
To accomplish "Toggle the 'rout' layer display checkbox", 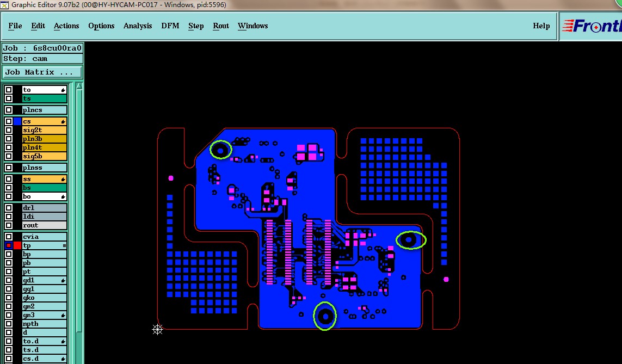I will (9, 225).
